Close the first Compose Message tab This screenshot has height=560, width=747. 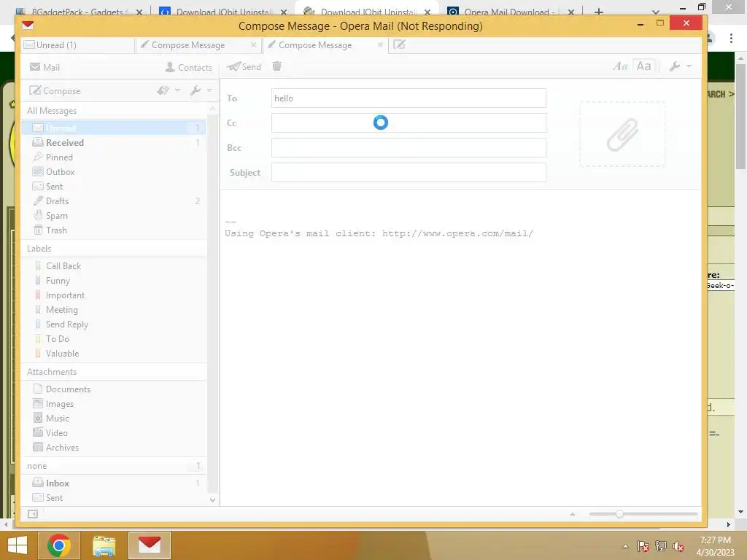[253, 44]
